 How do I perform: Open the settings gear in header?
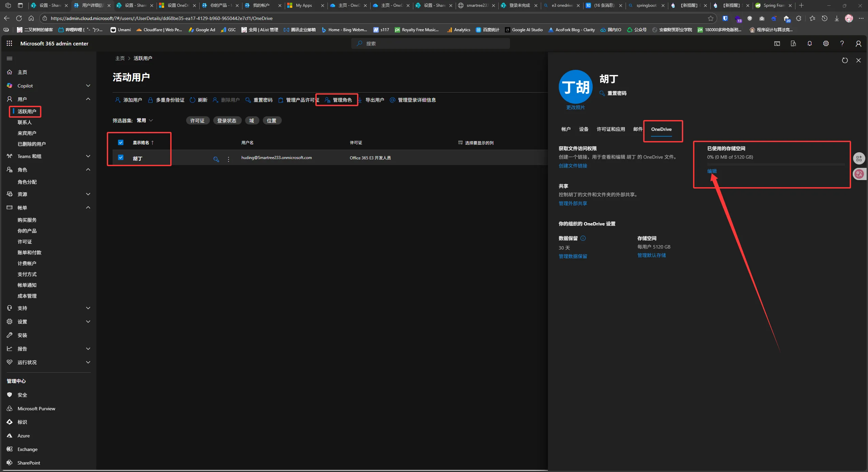point(826,43)
